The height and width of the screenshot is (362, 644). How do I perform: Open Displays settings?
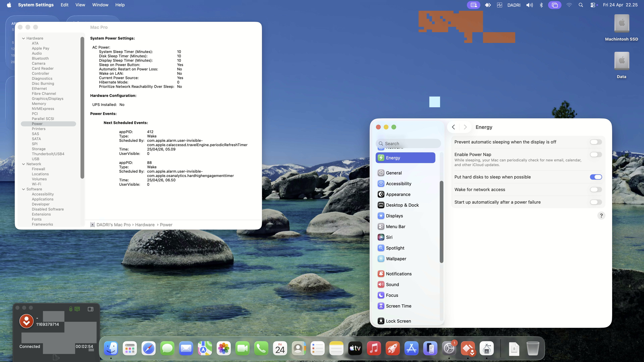(x=405, y=216)
